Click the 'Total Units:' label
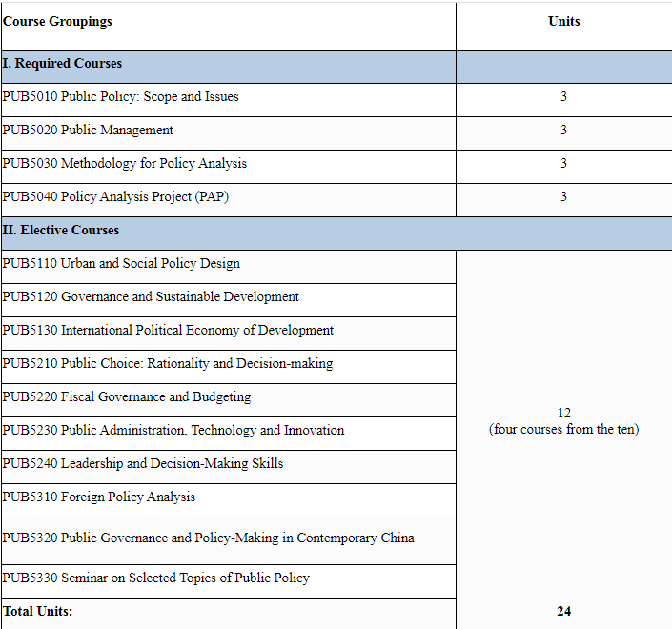 point(38,612)
